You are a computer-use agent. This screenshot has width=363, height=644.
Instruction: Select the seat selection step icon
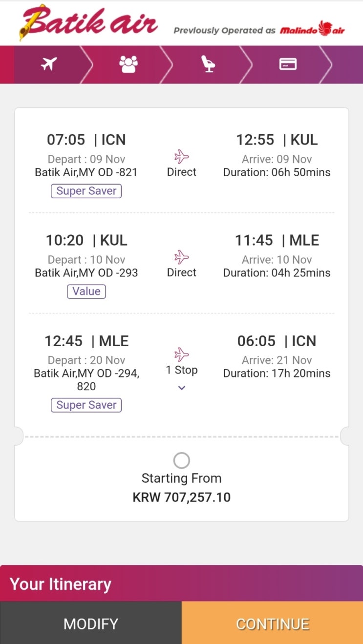[x=209, y=64]
